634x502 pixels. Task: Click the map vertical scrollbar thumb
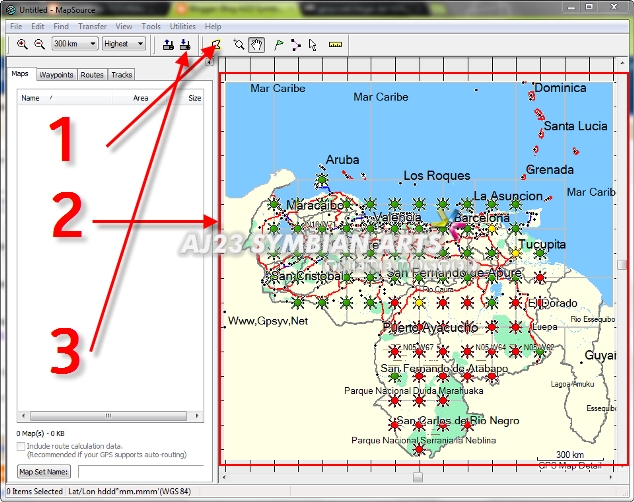[x=622, y=264]
